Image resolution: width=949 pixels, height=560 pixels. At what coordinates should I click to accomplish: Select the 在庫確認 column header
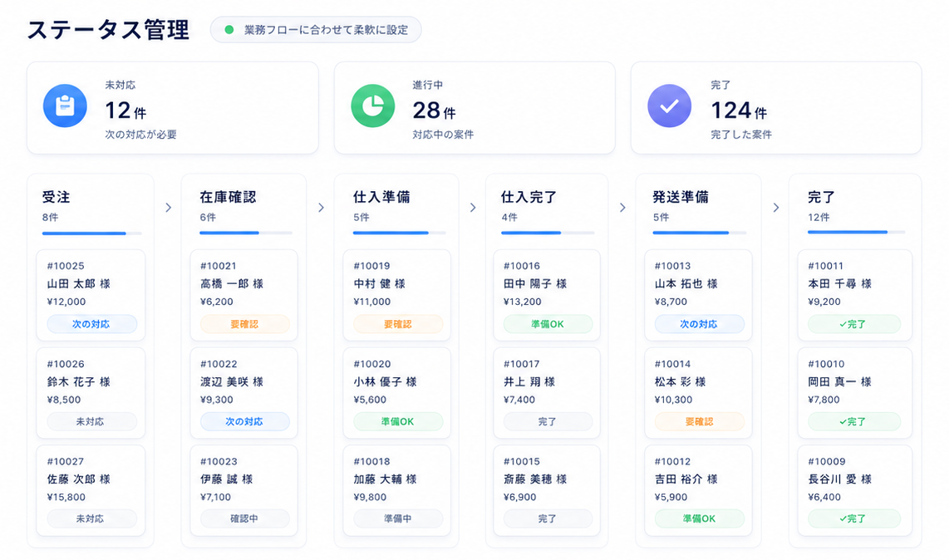[229, 197]
